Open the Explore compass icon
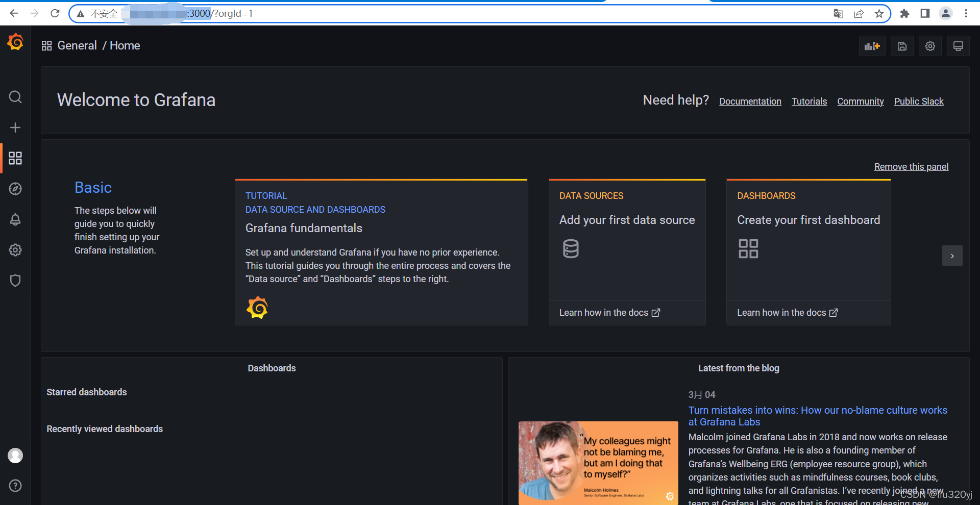Screen dimensions: 980x505 click(x=15, y=189)
